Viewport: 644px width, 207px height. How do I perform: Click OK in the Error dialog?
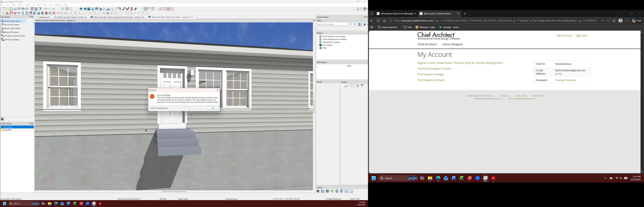[213, 108]
